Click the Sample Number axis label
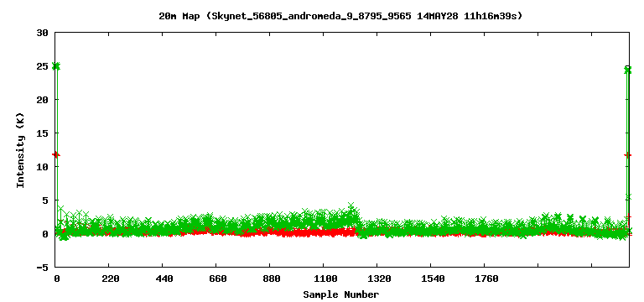This screenshot has width=644, height=302. tap(341, 294)
